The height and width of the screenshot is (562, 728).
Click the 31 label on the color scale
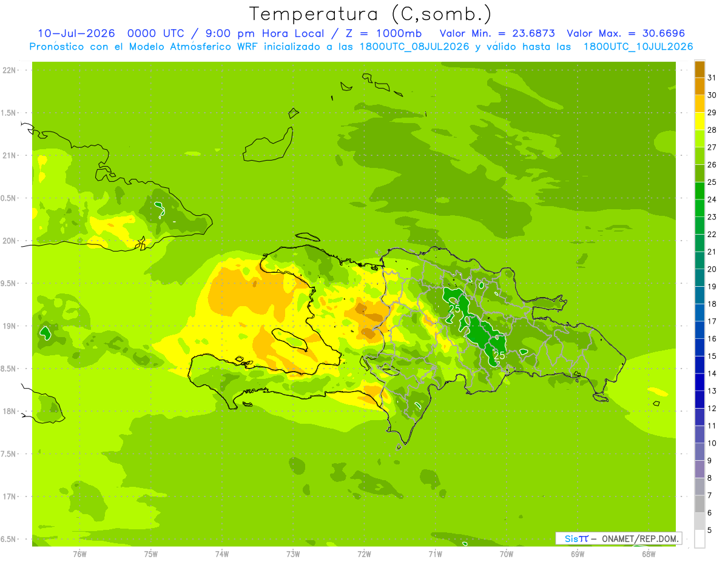tap(712, 78)
